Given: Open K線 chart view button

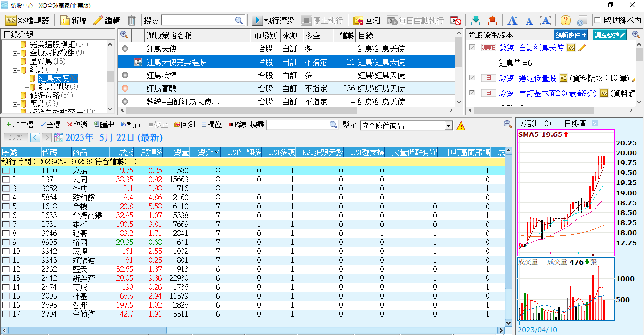Looking at the screenshot, I should point(237,125).
